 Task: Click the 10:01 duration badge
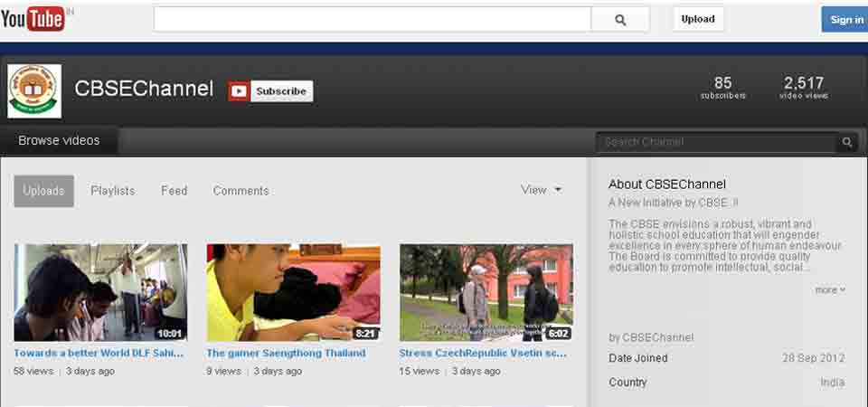(x=169, y=334)
